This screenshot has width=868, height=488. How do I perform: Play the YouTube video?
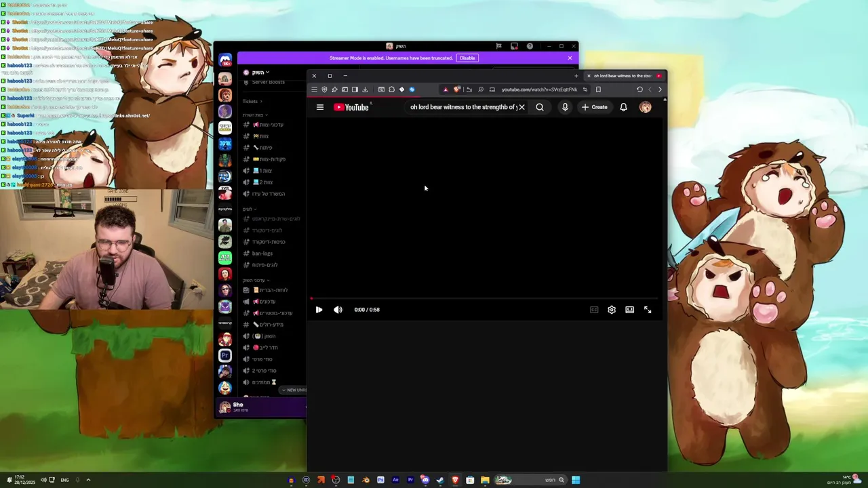point(319,310)
